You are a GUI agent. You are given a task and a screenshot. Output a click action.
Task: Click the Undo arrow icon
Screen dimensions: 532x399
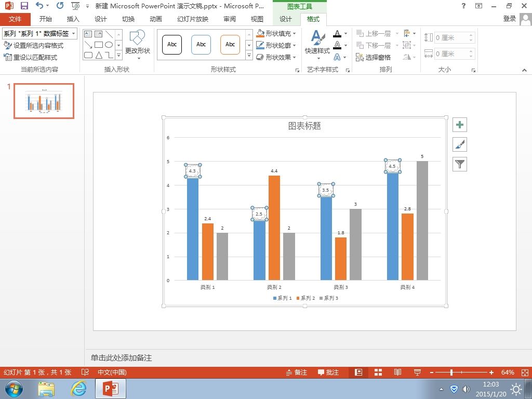click(39, 6)
